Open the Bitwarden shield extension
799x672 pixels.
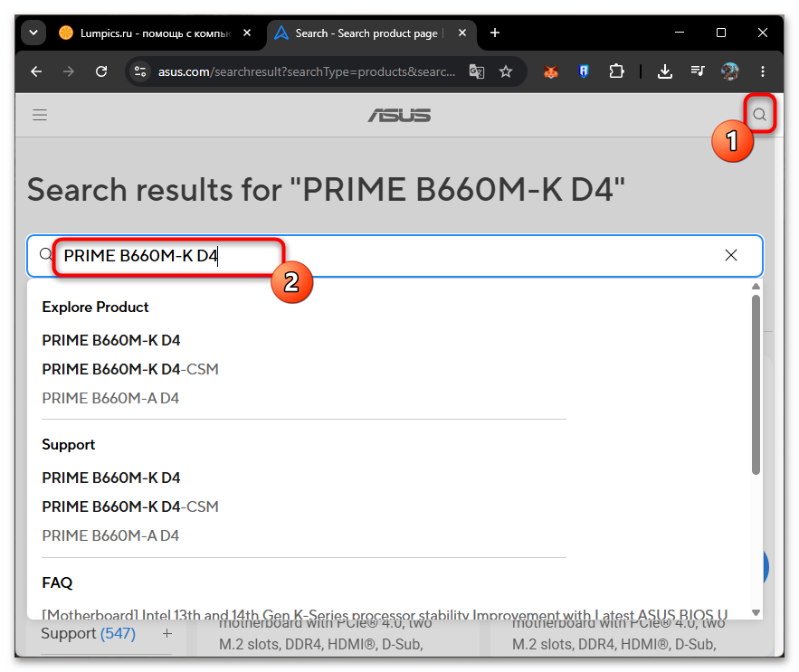[x=584, y=71]
